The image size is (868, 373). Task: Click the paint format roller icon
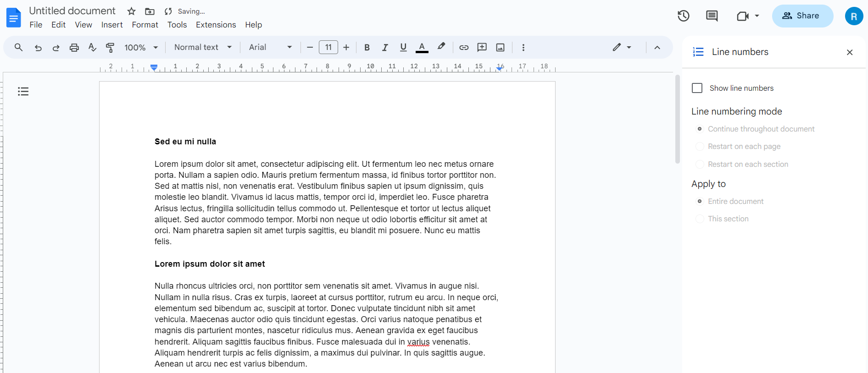point(110,47)
